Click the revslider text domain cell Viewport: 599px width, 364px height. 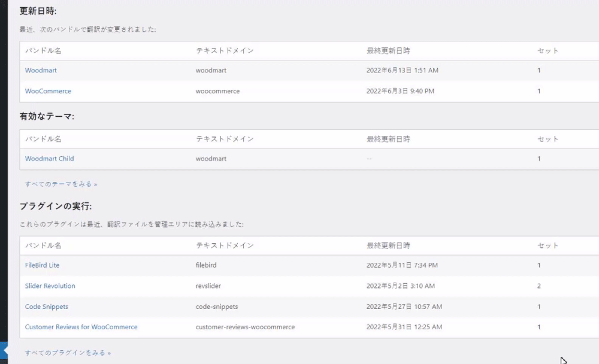click(208, 286)
